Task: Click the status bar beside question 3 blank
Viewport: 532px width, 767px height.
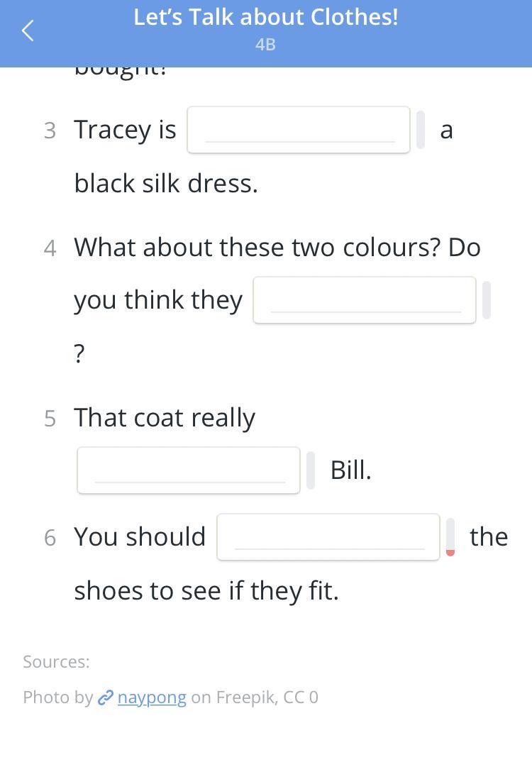Action: (421, 130)
